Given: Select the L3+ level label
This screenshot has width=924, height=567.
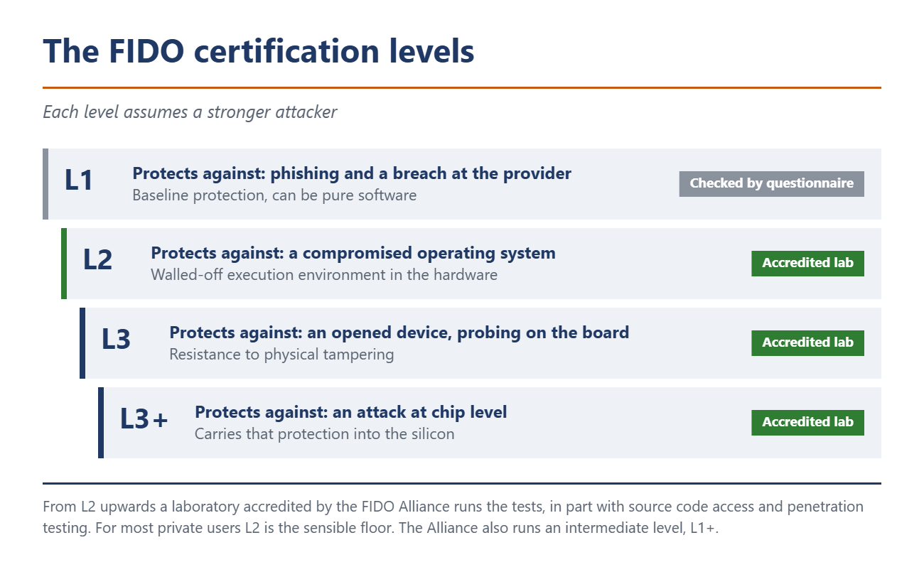Looking at the screenshot, I should (x=144, y=419).
